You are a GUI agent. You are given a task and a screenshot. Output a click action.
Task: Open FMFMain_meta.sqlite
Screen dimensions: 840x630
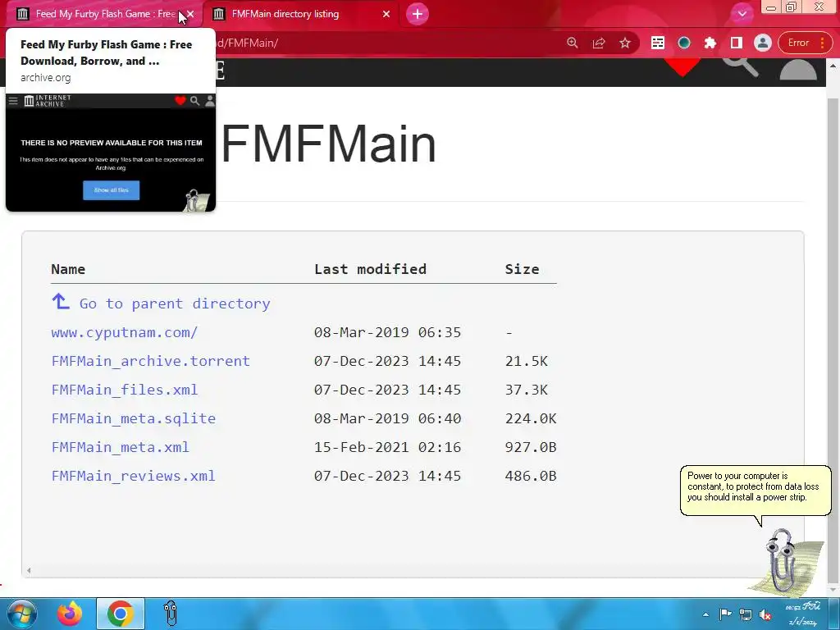[134, 418]
